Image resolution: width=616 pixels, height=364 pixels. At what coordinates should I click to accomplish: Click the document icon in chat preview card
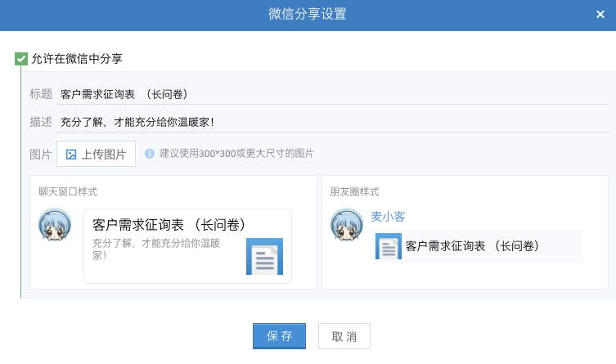[x=264, y=256]
